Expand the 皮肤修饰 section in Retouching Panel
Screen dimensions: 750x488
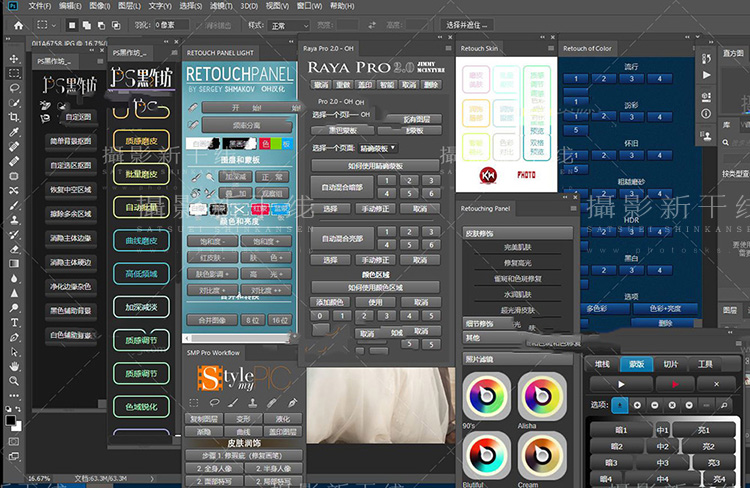click(x=518, y=233)
